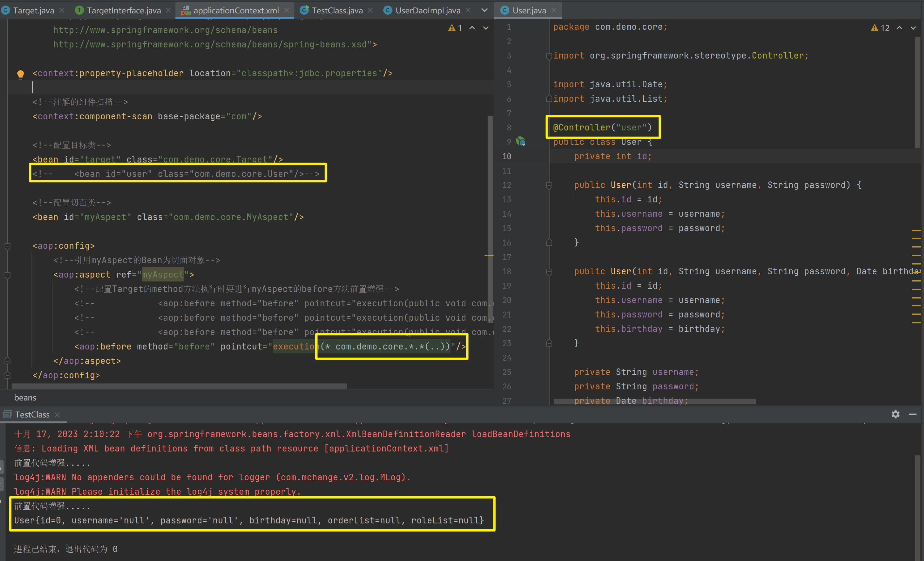Fold the first User constructor
Image resolution: width=924 pixels, height=561 pixels.
[549, 185]
